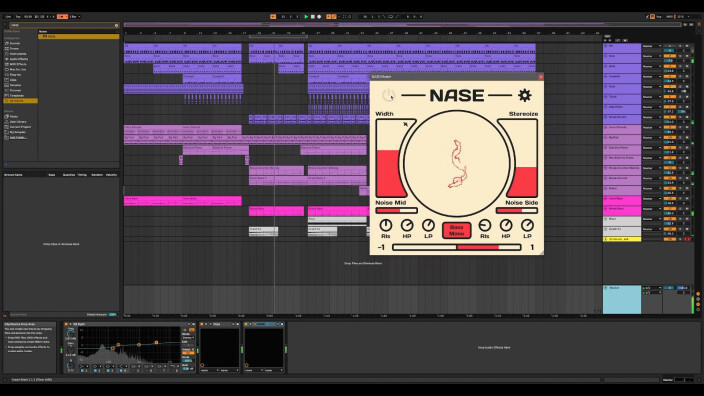Toggle EQ Eight band 4 activator

(121, 371)
